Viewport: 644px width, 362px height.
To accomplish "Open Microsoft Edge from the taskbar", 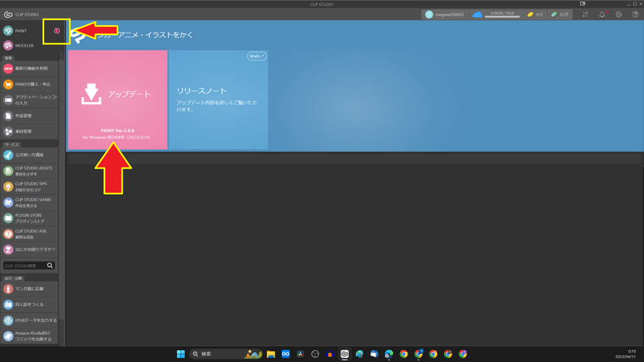I will (389, 354).
